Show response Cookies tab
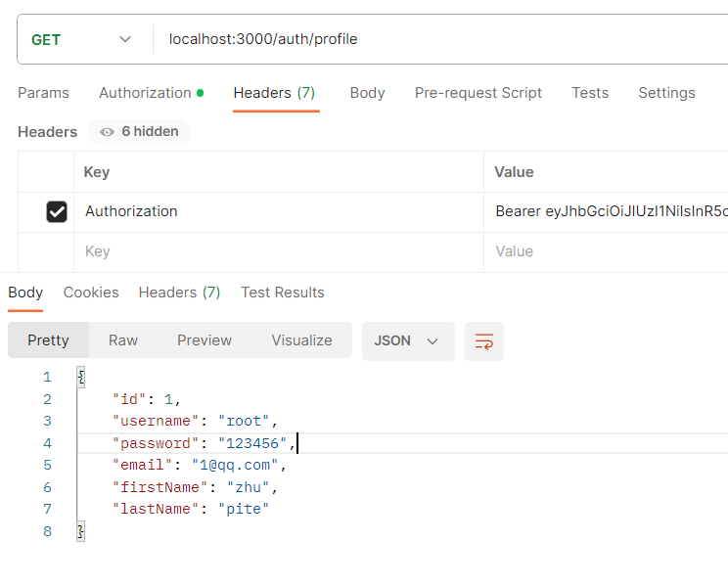This screenshot has height=587, width=728. (91, 293)
